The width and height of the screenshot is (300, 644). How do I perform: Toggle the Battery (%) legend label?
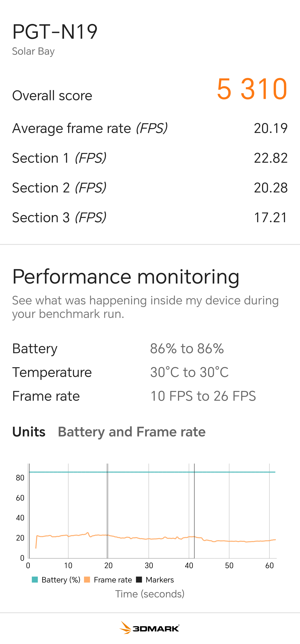click(61, 580)
